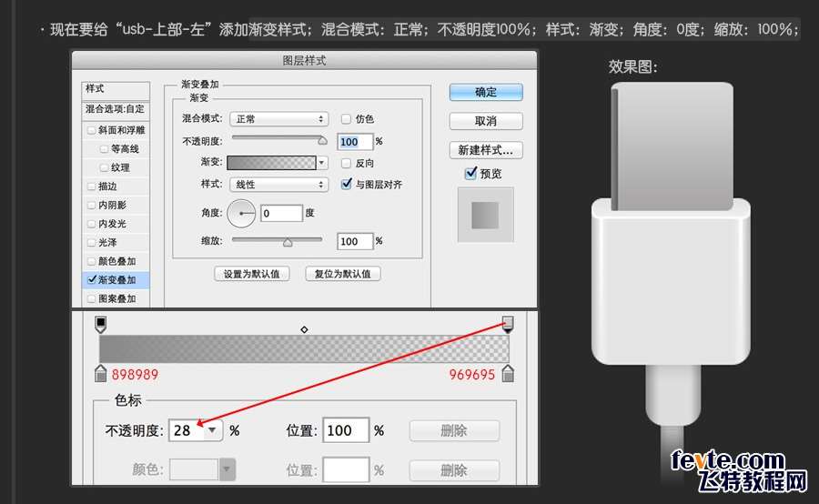Toggle 与图层对齐 checkbox
Viewport: 819px width, 504px height.
(x=347, y=184)
